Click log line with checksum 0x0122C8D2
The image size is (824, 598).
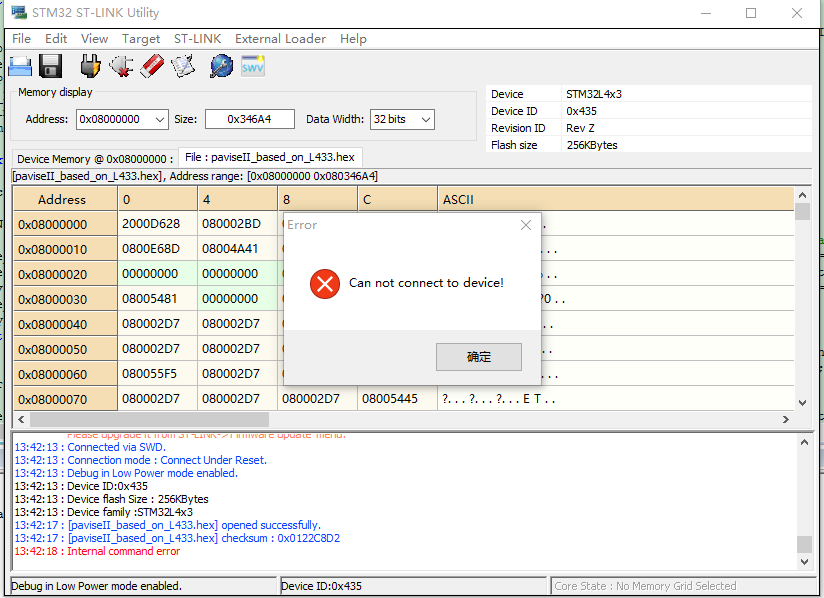(177, 538)
